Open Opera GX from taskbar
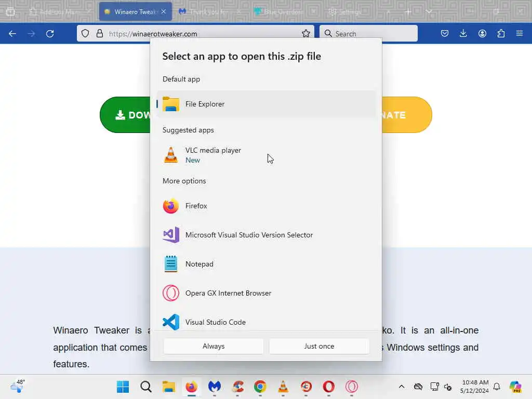Image resolution: width=532 pixels, height=399 pixels. click(x=352, y=387)
